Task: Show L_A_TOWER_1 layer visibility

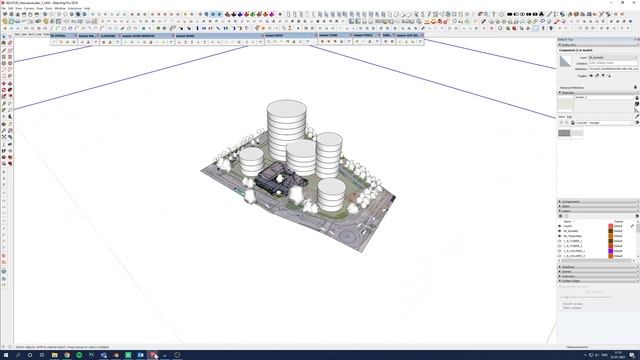Action: click(560, 241)
